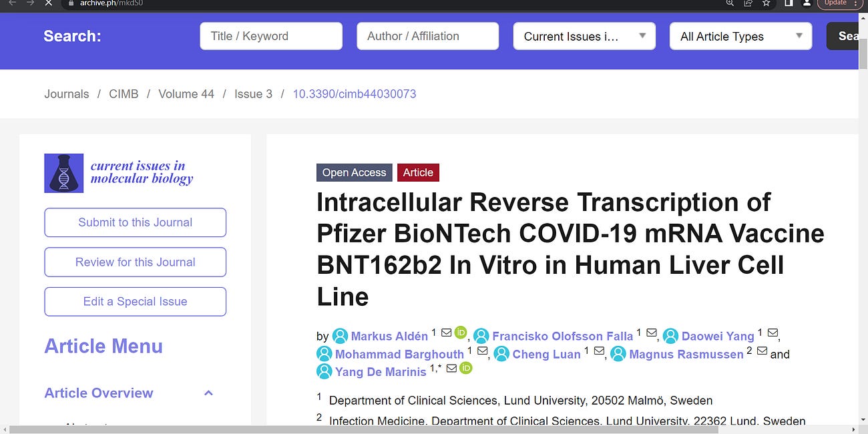Click the Submit to this Journal button
This screenshot has width=868, height=434.
pos(135,222)
